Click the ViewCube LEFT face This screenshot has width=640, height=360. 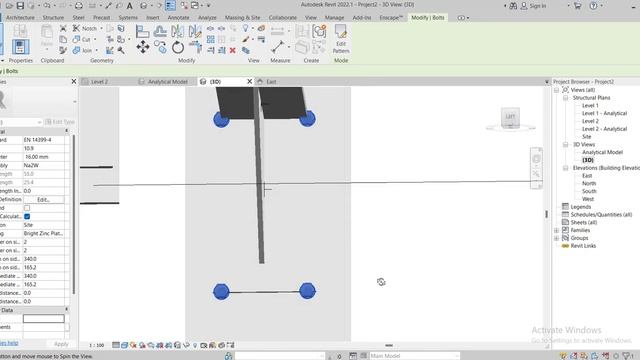tap(510, 117)
